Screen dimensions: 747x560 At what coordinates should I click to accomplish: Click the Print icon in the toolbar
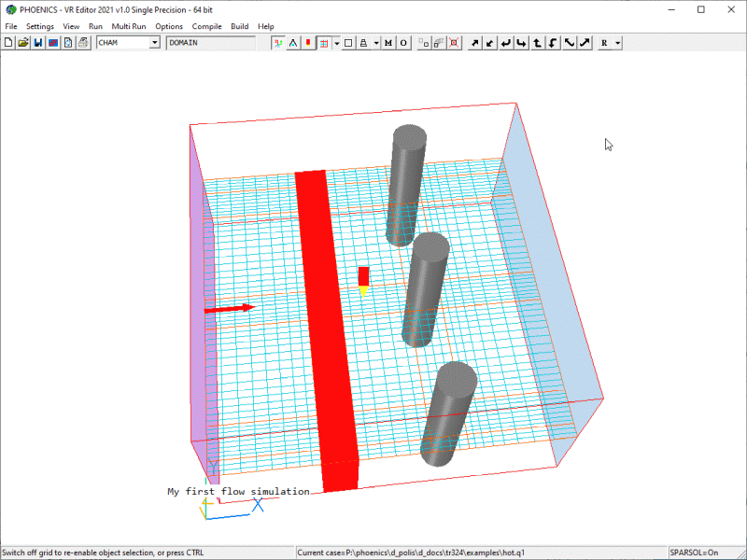coord(83,43)
